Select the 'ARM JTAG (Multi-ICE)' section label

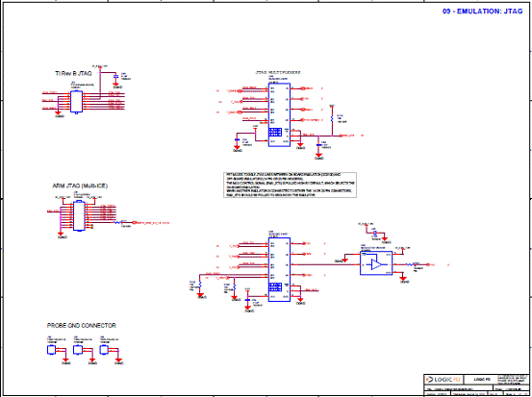tap(80, 186)
